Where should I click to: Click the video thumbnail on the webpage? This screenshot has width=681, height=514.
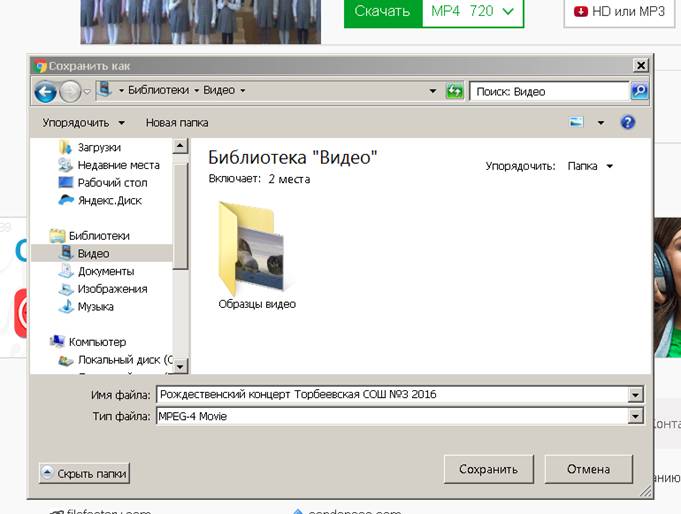pyautogui.click(x=201, y=22)
